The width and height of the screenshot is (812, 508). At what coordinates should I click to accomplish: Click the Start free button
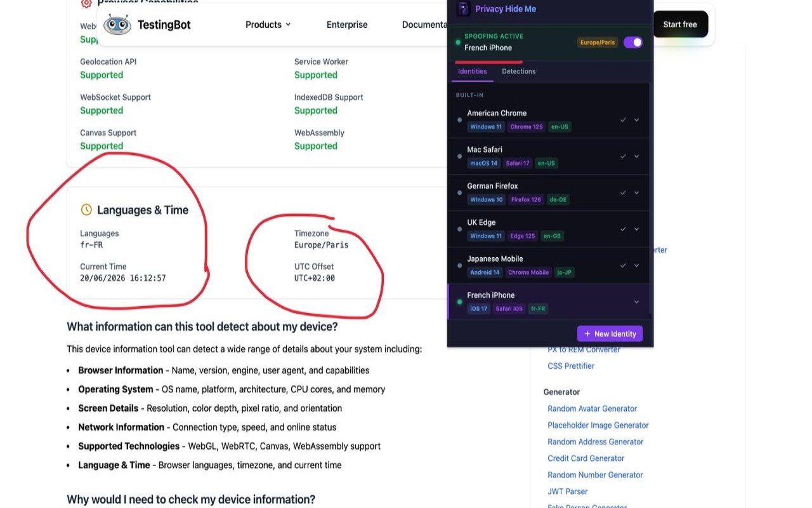click(680, 24)
